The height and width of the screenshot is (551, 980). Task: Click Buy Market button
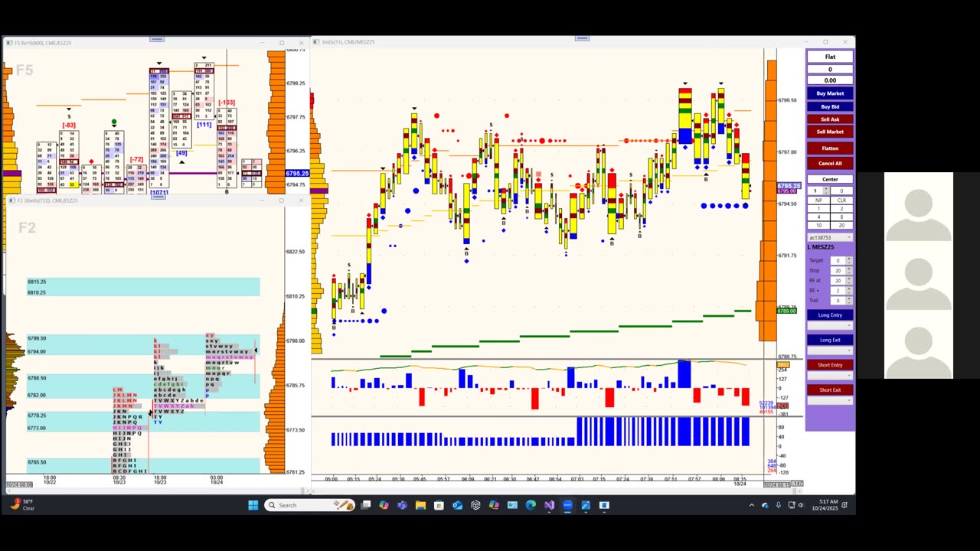click(x=830, y=93)
